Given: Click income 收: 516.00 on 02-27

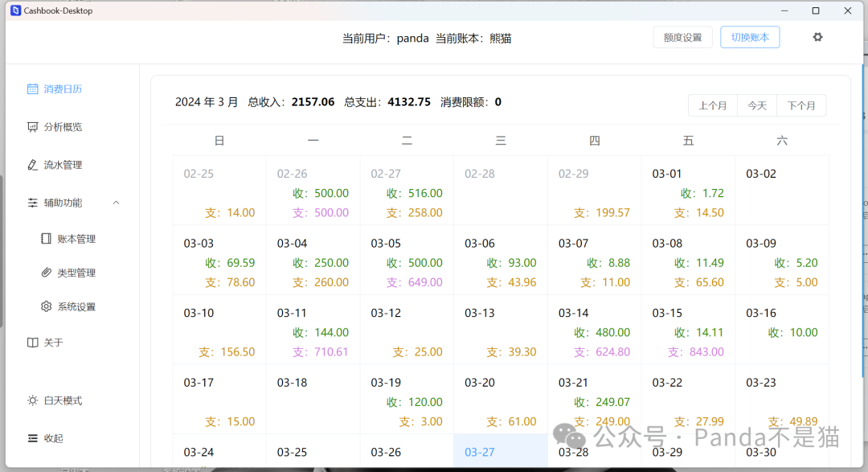Looking at the screenshot, I should click(x=415, y=193).
